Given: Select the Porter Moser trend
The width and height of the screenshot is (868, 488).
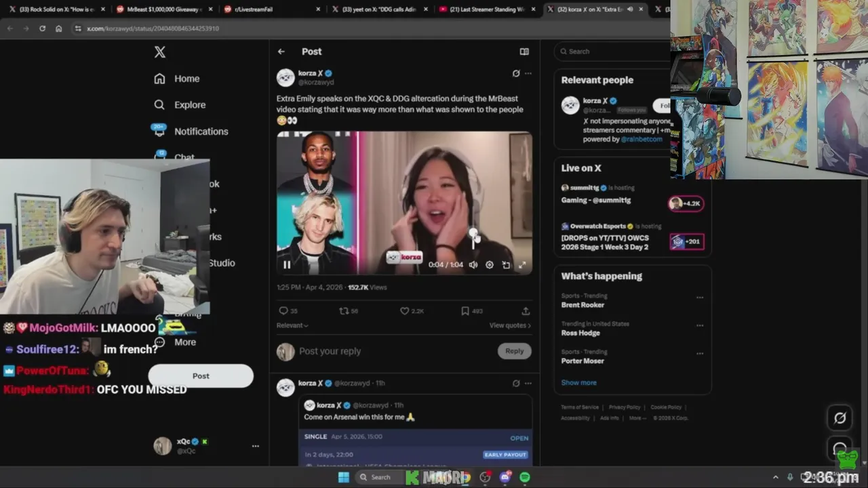Looking at the screenshot, I should point(583,361).
